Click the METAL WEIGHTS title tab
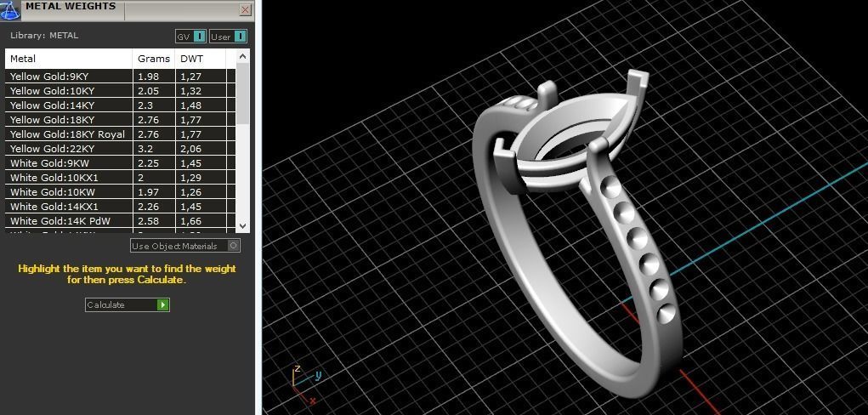 coord(71,9)
